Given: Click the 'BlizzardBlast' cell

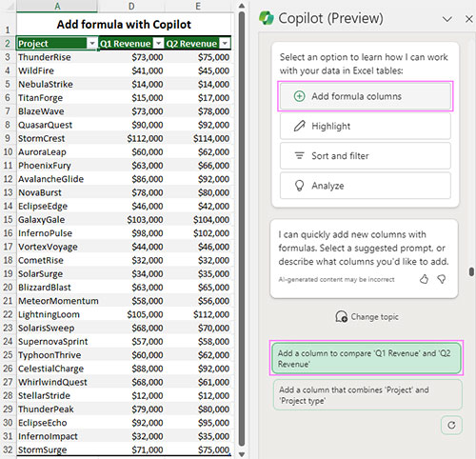Looking at the screenshot, I should point(57,288).
